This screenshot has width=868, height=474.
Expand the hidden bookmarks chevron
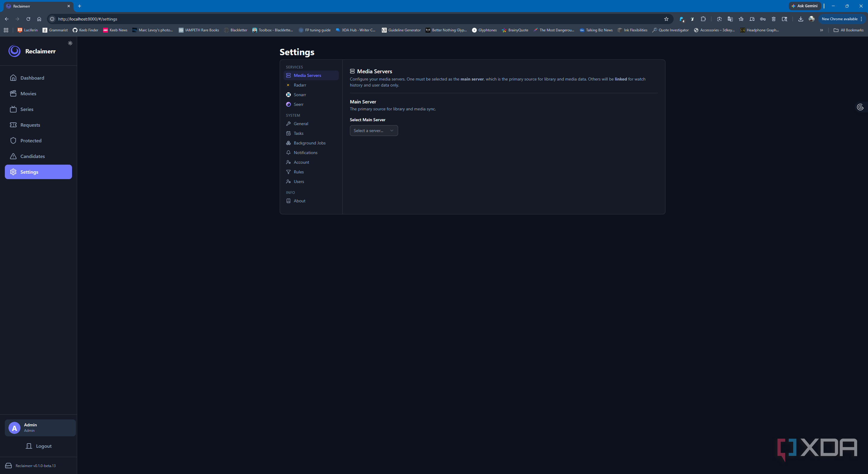pos(822,30)
